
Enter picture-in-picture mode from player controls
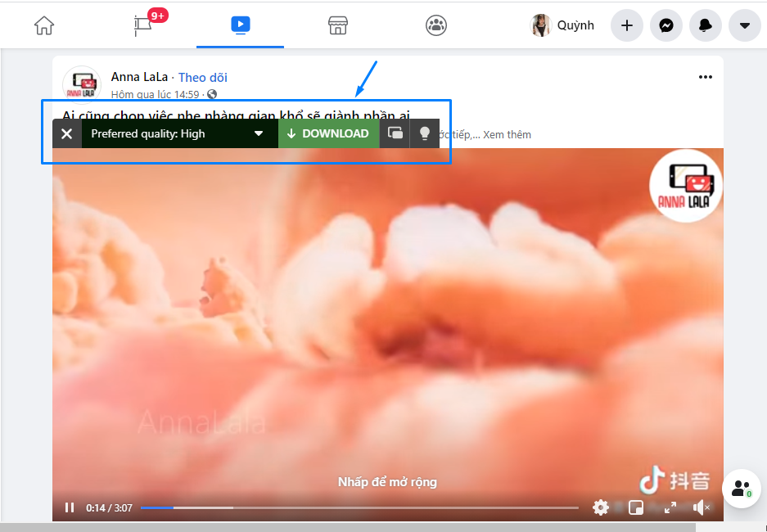pos(635,507)
